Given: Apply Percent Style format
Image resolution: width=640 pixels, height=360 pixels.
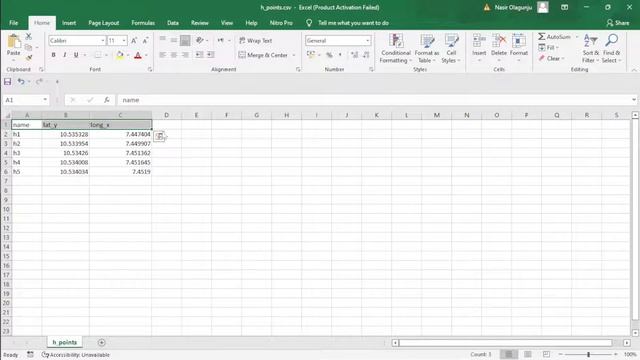Looking at the screenshot, I should (x=329, y=55).
